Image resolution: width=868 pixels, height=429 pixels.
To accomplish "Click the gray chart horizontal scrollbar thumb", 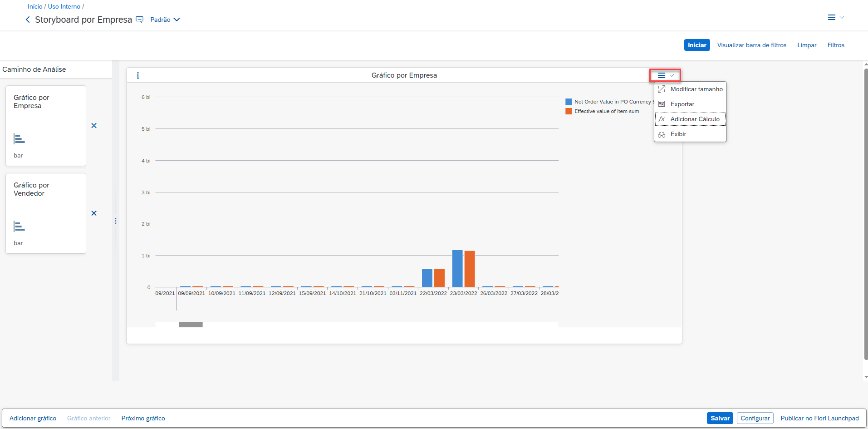I will pyautogui.click(x=191, y=325).
